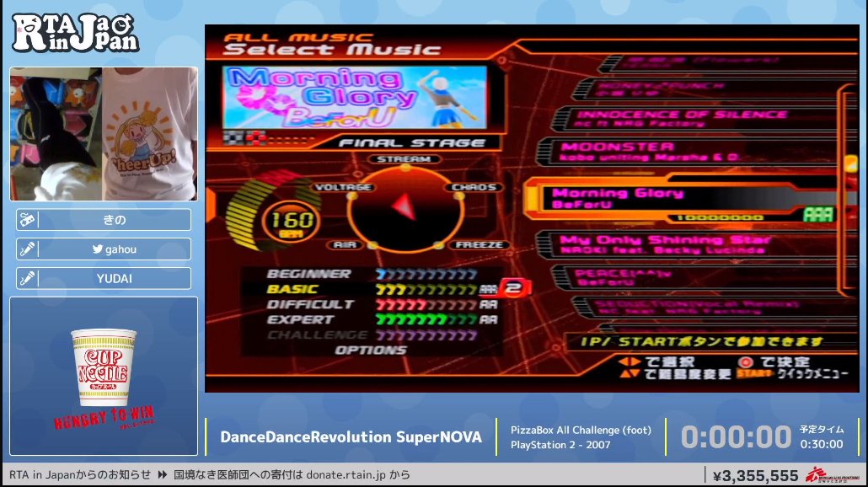Select My Only Shining Star song entry
868x487 pixels.
(x=689, y=244)
